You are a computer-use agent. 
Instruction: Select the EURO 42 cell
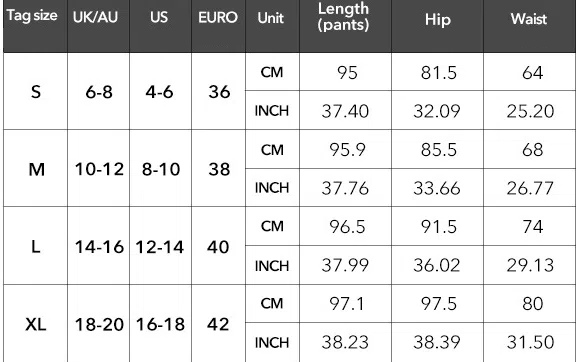218,325
